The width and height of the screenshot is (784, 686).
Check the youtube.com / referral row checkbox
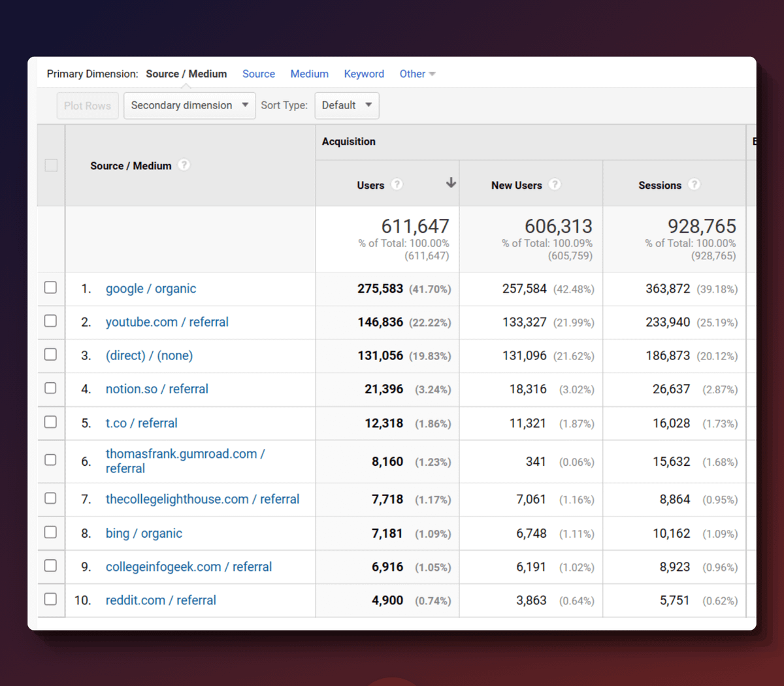(x=50, y=321)
